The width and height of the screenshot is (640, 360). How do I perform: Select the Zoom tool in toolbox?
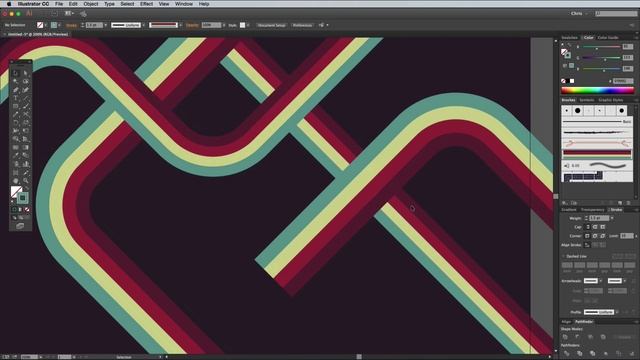[x=25, y=180]
